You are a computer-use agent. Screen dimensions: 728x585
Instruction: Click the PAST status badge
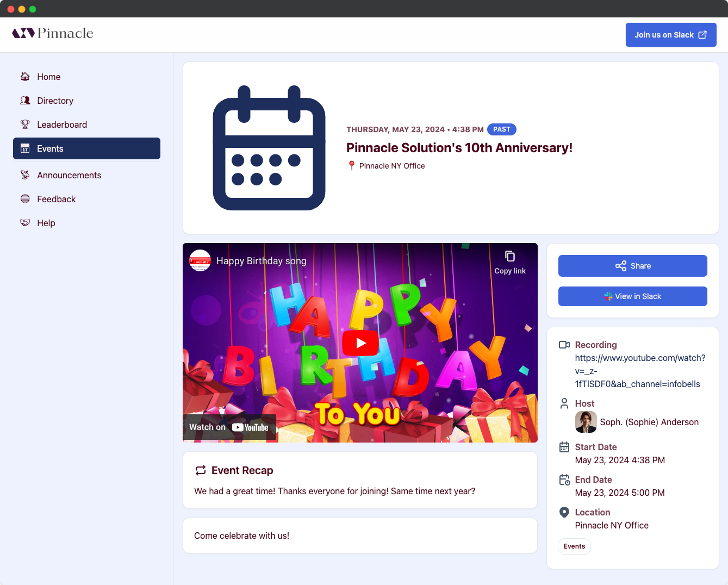[x=502, y=129]
